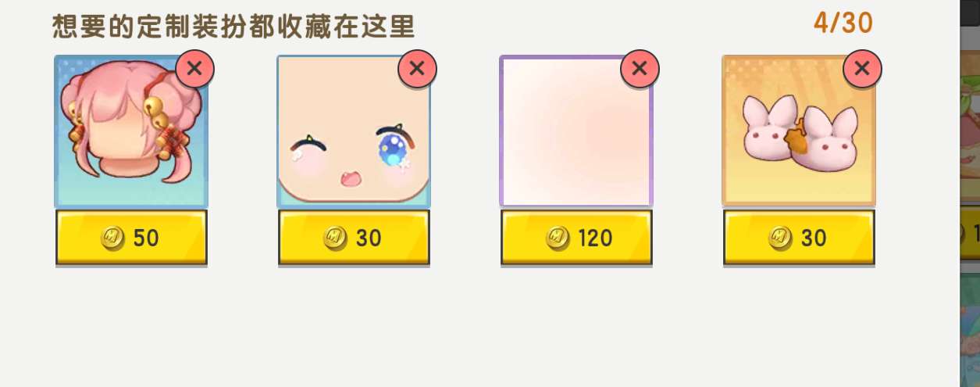Buy the bunny slippers for 30 coins
Image resolution: width=980 pixels, height=387 pixels.
pyautogui.click(x=799, y=238)
